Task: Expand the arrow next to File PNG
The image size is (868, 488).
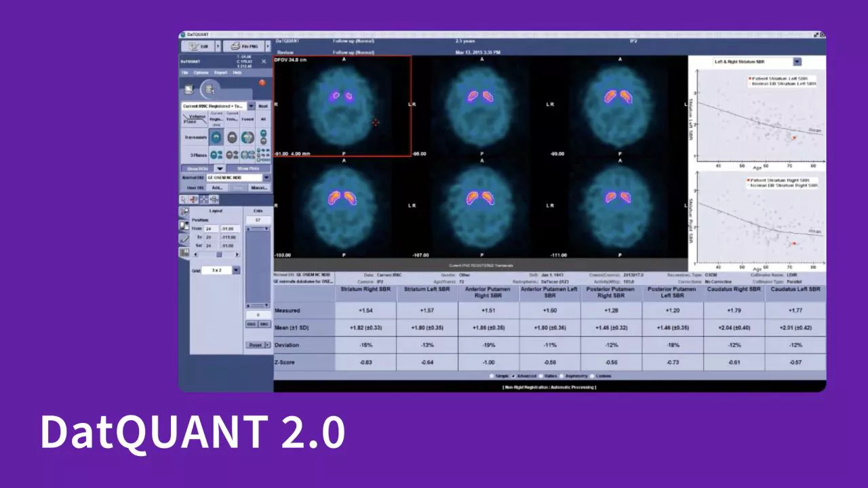Action: (269, 46)
